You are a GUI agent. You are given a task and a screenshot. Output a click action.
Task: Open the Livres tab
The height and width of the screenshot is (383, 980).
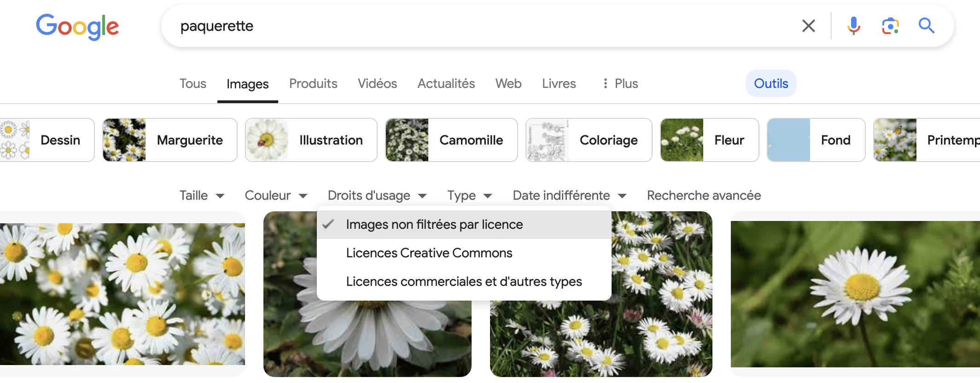559,83
